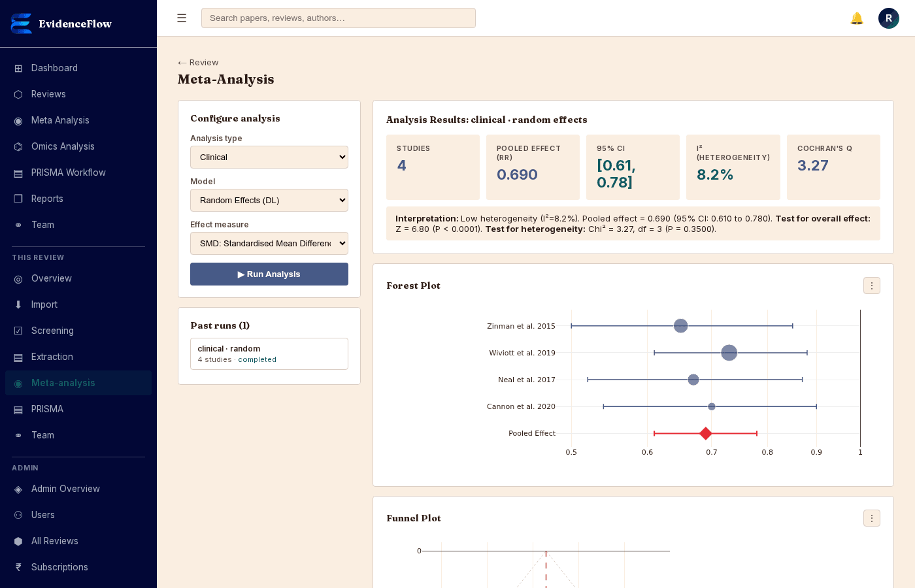Go to Reviews in sidebar
915x588 pixels.
[x=78, y=94]
